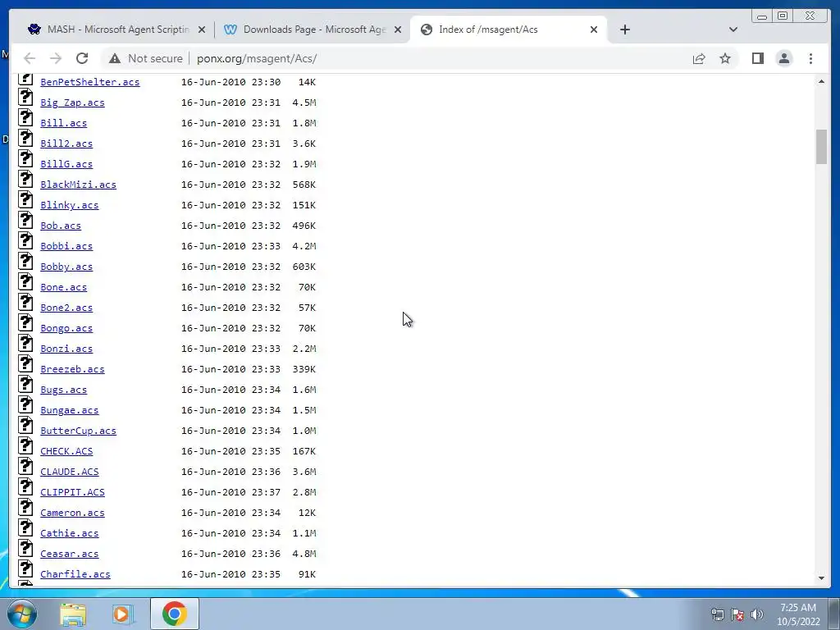Open the Blinky.acs link
Viewport: 840px width, 630px height.
(69, 205)
